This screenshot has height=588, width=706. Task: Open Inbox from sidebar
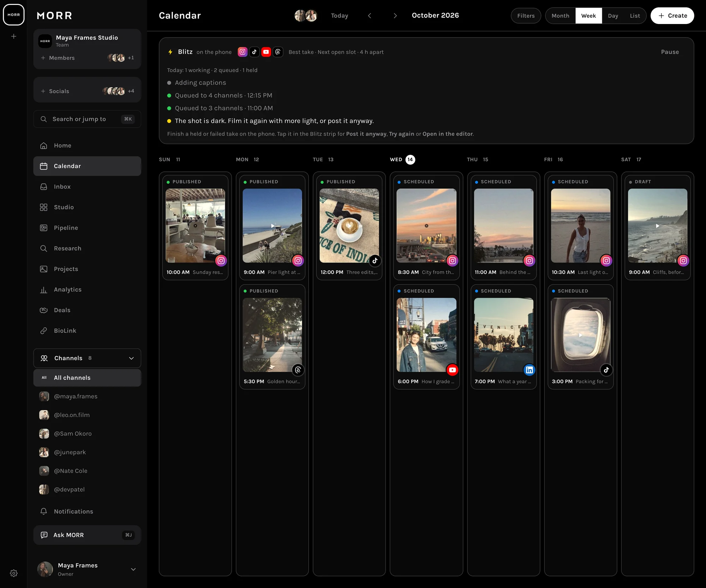pos(87,187)
